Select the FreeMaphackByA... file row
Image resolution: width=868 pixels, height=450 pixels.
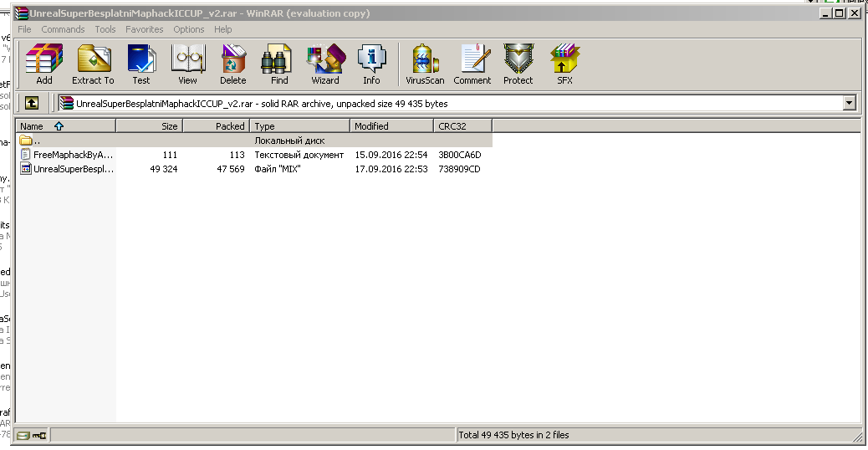(254, 155)
